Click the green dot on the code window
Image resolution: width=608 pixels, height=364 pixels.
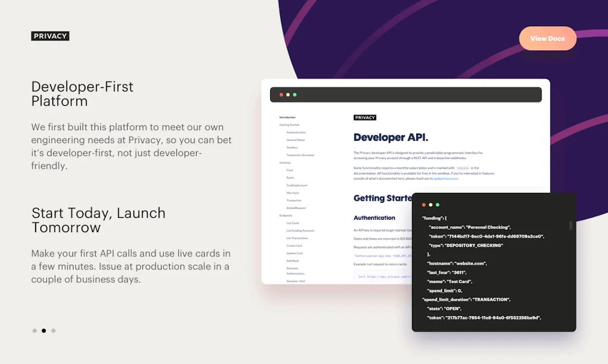pyautogui.click(x=438, y=205)
